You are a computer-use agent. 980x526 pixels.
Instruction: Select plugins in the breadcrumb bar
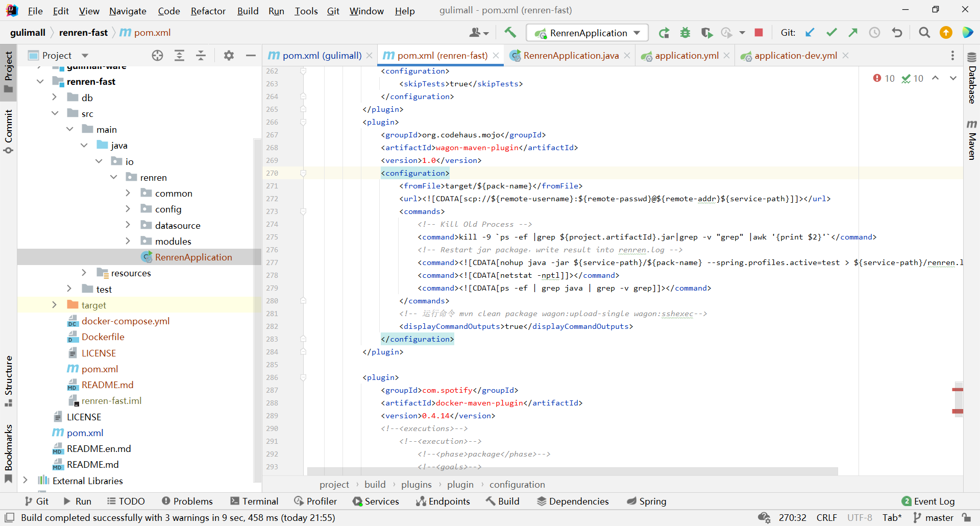(x=416, y=484)
